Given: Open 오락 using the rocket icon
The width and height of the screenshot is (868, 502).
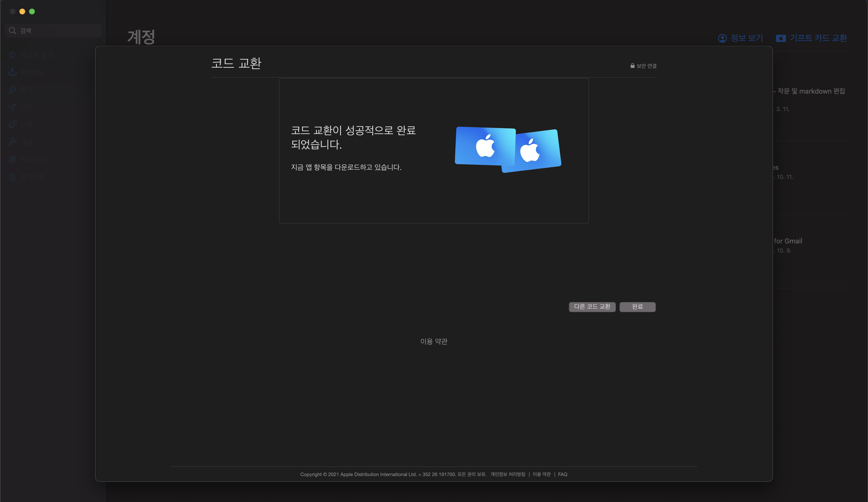Looking at the screenshot, I should (13, 124).
